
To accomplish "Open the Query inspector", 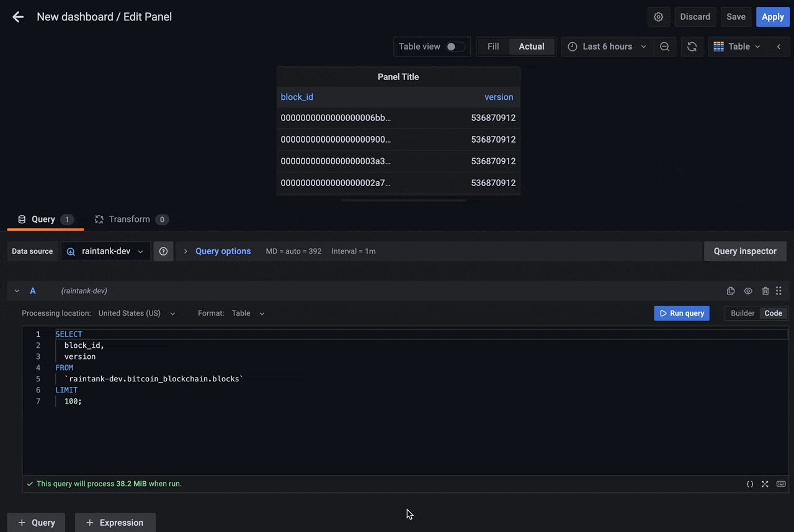I will pyautogui.click(x=745, y=251).
